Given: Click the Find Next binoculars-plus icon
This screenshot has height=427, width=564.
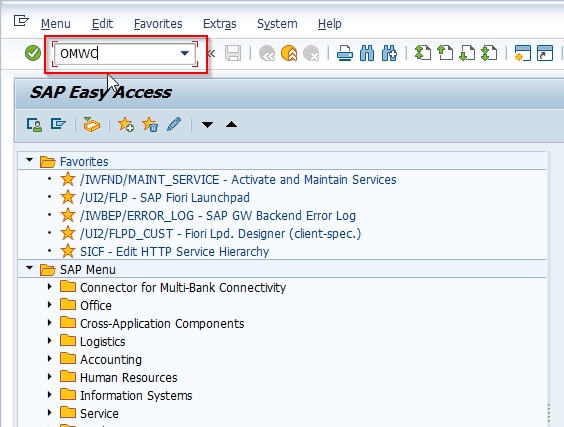Looking at the screenshot, I should [390, 53].
